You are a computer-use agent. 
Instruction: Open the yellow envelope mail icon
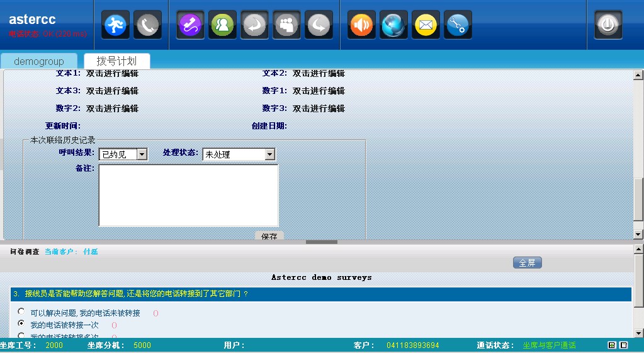click(426, 25)
